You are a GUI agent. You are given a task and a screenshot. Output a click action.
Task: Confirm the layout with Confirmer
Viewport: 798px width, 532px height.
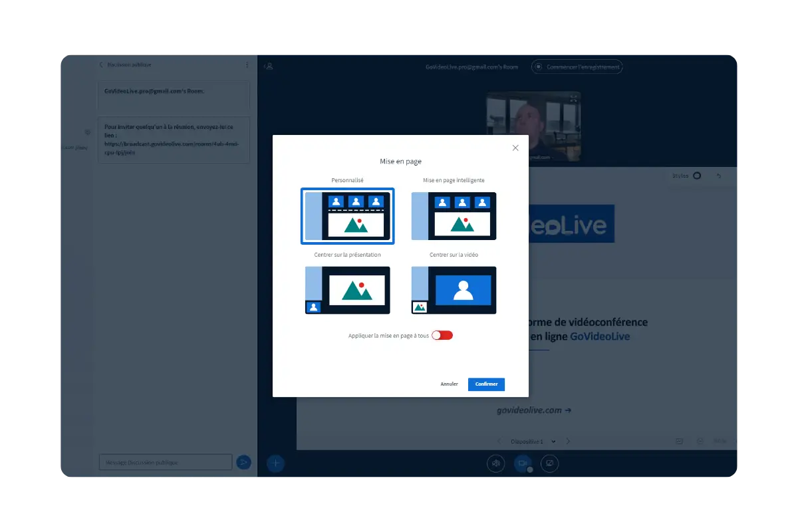486,384
